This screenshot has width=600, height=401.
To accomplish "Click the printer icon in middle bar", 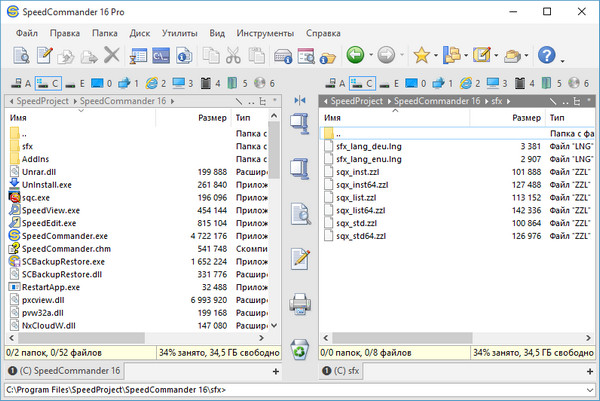I will point(299,303).
